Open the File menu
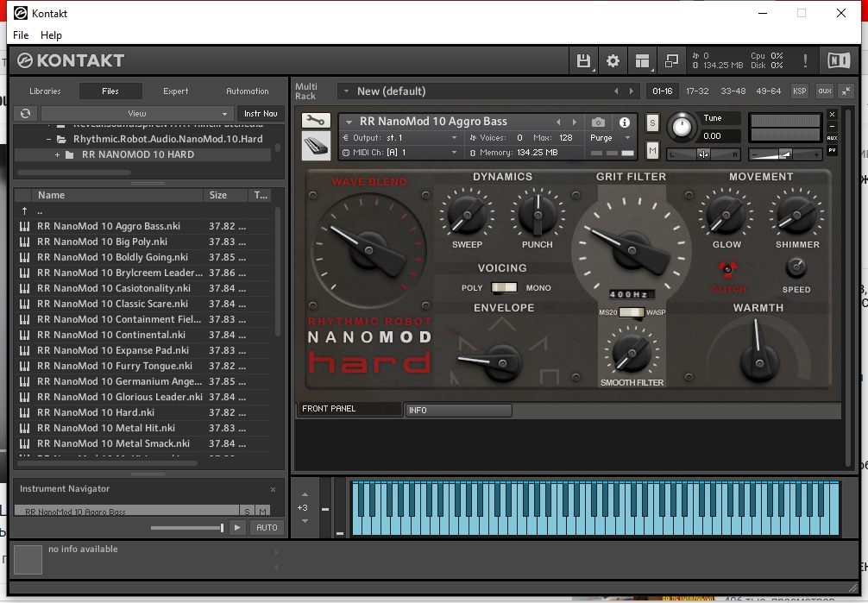Image resolution: width=868 pixels, height=603 pixels. (x=21, y=35)
